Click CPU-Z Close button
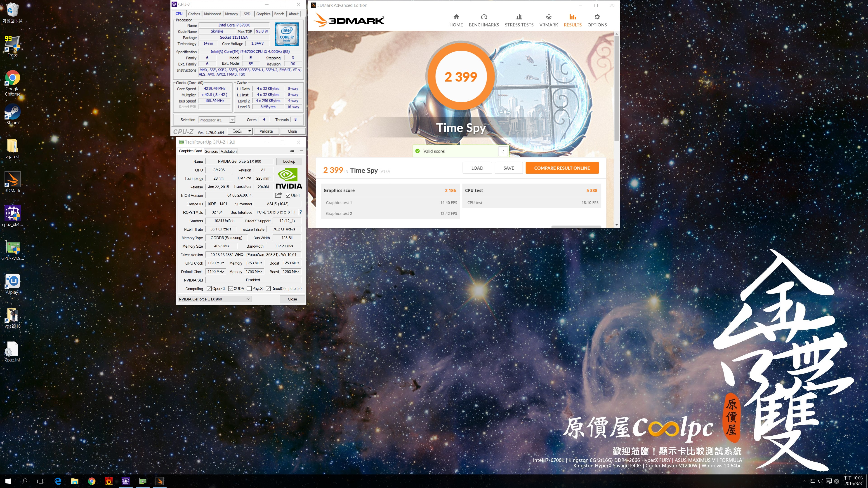Viewport: 868px width, 488px height. [292, 131]
